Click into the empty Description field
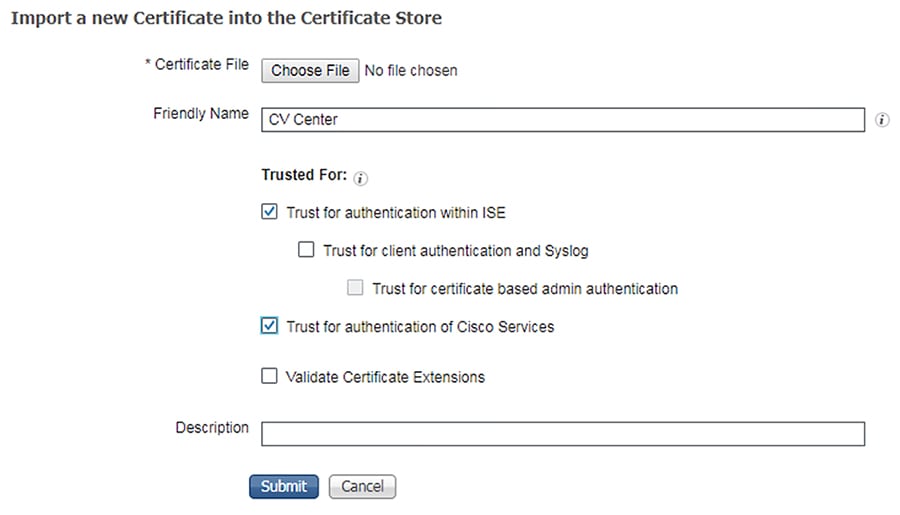Image resolution: width=900 pixels, height=515 pixels. pyautogui.click(x=562, y=434)
